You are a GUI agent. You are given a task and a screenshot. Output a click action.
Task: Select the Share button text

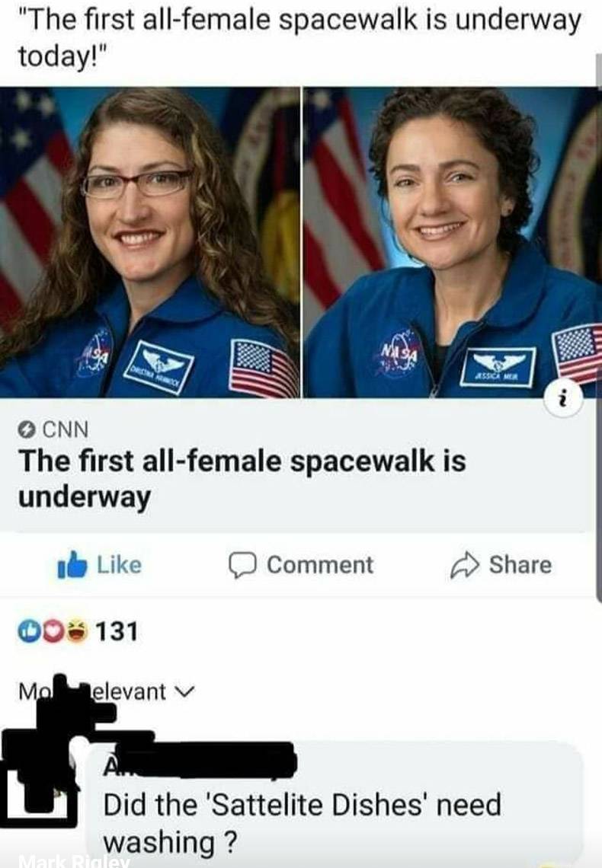tap(520, 565)
